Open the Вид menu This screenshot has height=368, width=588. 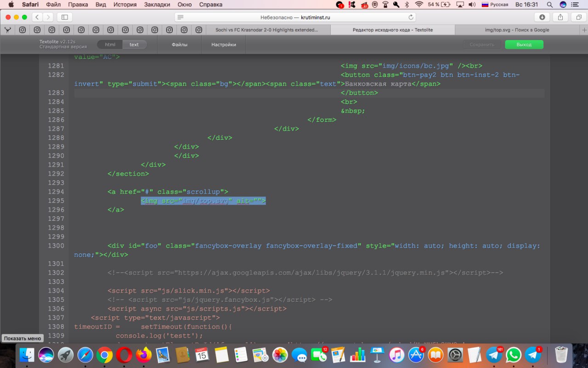(x=101, y=5)
